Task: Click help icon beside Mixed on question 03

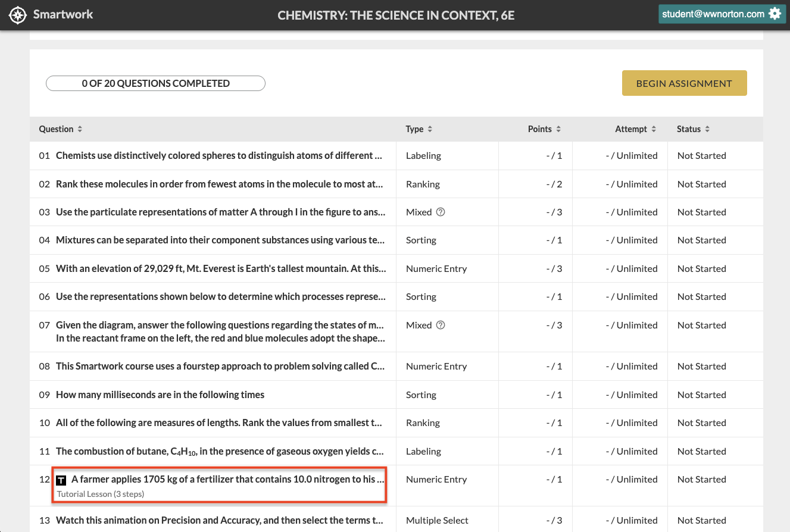Action: coord(441,212)
